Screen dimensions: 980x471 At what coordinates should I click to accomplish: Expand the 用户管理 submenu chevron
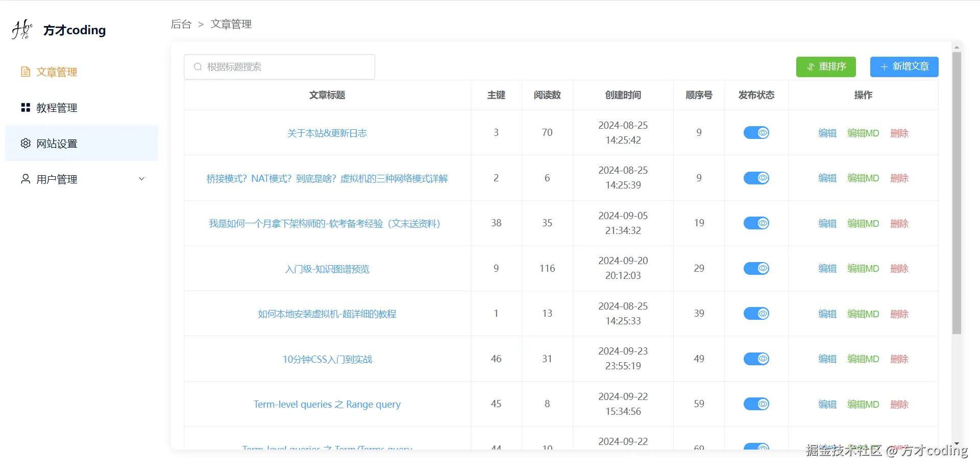tap(142, 179)
